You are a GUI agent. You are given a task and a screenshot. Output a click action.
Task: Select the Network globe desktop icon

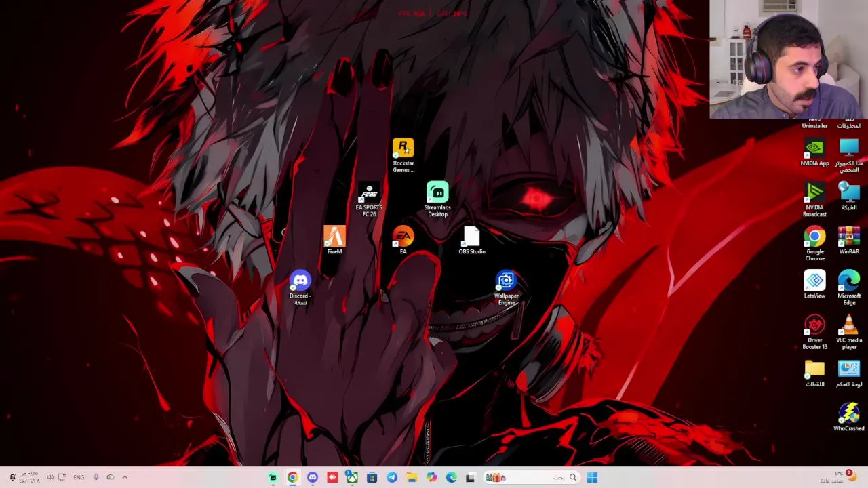pos(849,197)
